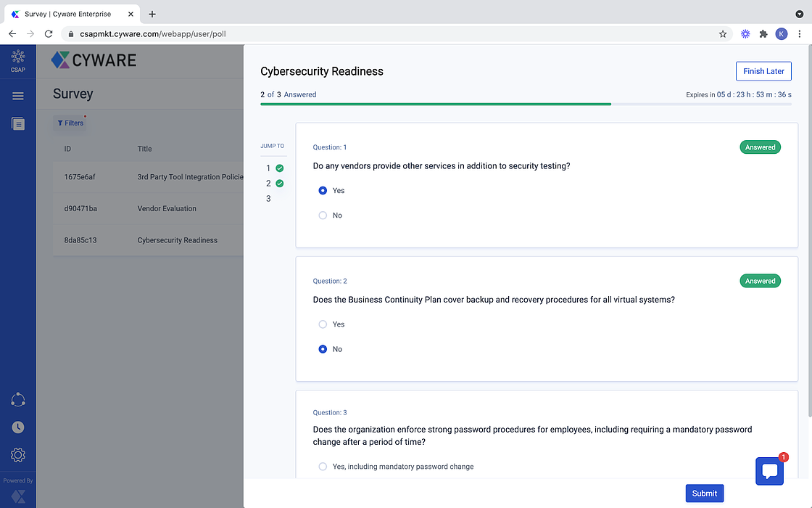Image resolution: width=812 pixels, height=508 pixels.
Task: Open the sharing network sidebar icon
Action: pyautogui.click(x=18, y=400)
